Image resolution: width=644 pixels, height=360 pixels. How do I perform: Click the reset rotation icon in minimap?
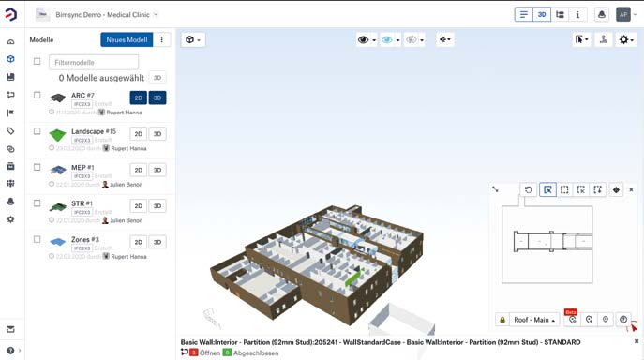coord(529,190)
